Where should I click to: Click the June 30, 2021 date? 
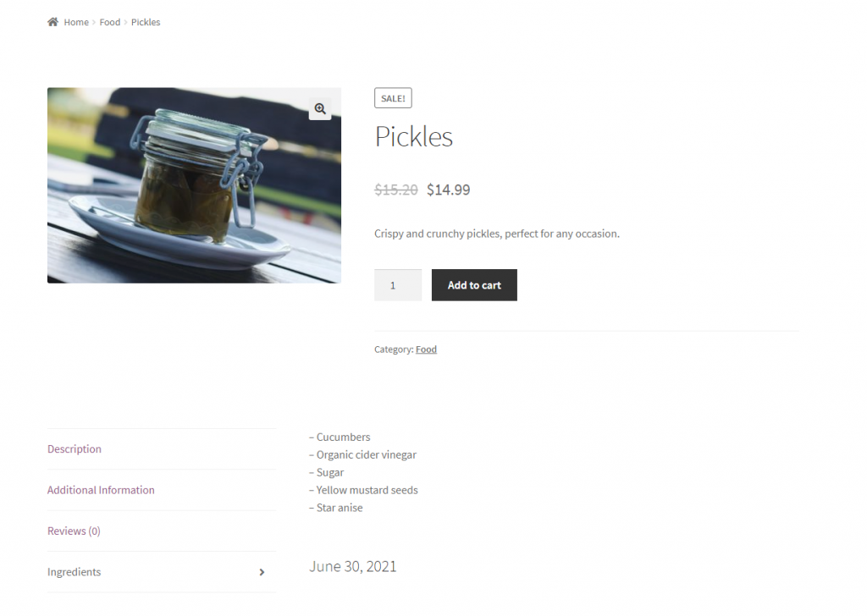pos(353,567)
